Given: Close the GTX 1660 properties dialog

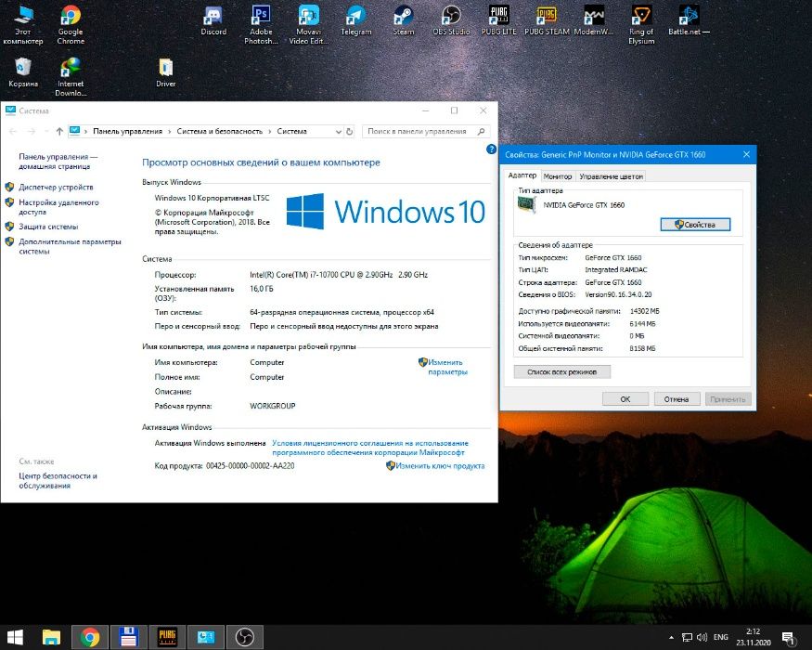Looking at the screenshot, I should [746, 154].
